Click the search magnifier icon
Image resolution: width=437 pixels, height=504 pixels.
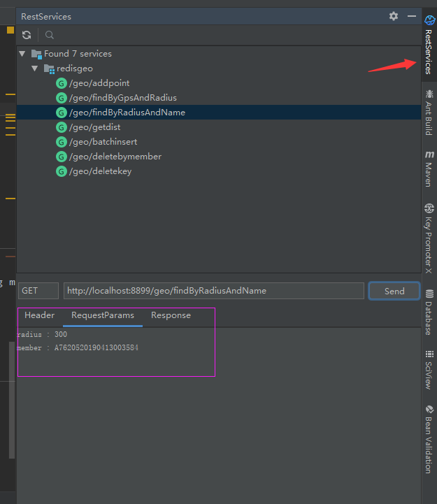[49, 35]
